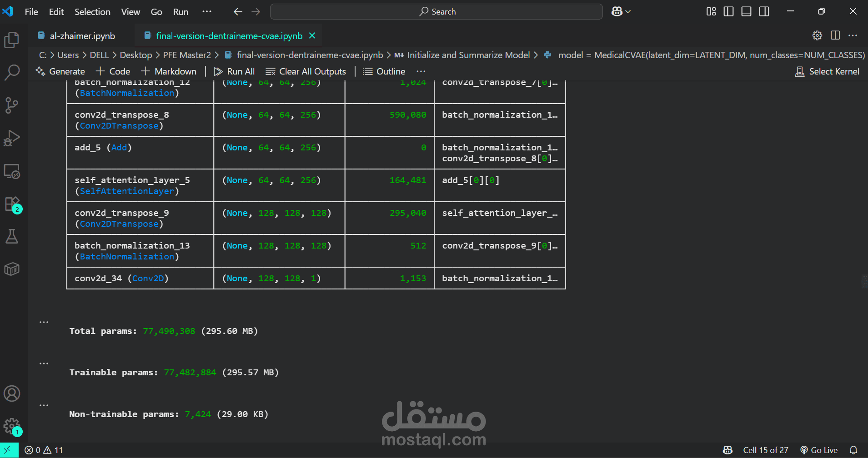Open the Search view in activity bar
The width and height of the screenshot is (868, 458).
pyautogui.click(x=12, y=72)
